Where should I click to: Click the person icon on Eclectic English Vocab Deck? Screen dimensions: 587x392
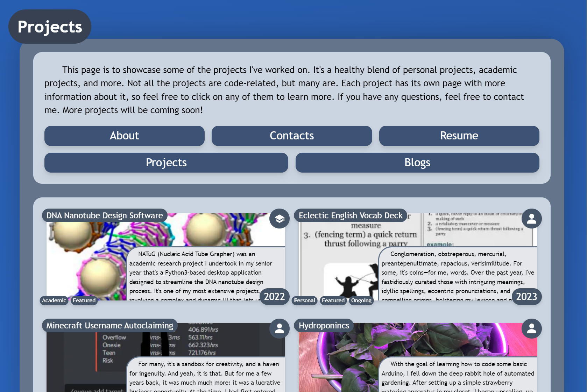[x=531, y=219]
